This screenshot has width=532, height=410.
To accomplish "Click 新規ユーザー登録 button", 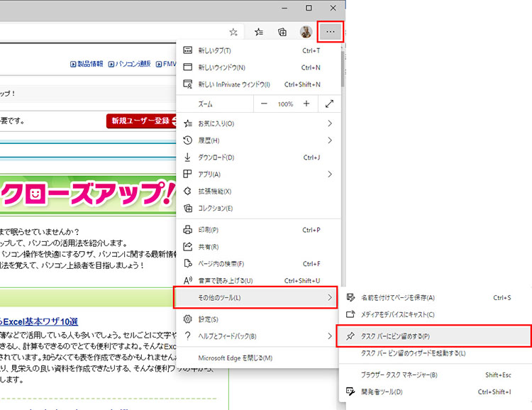I will click(140, 121).
